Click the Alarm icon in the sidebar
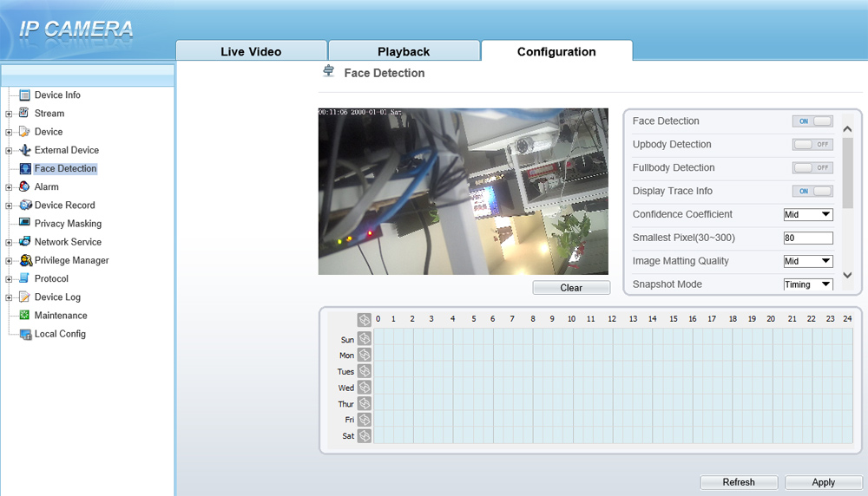Image resolution: width=868 pixels, height=496 pixels. click(24, 186)
